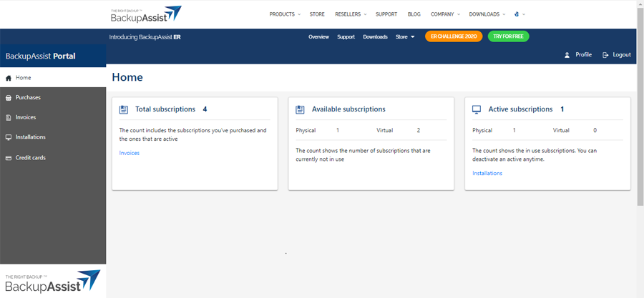Image resolution: width=644 pixels, height=298 pixels.
Task: Click the Credit cards icon in sidebar
Action: 8,158
